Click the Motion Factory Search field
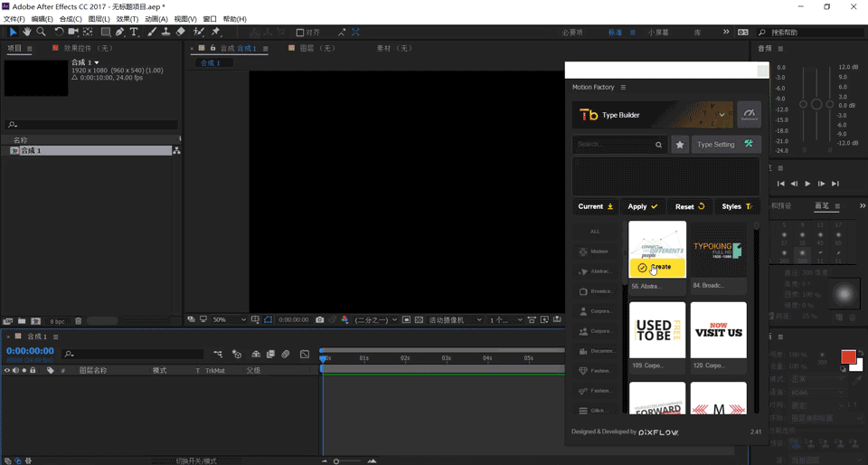This screenshot has width=868, height=465. coord(620,145)
